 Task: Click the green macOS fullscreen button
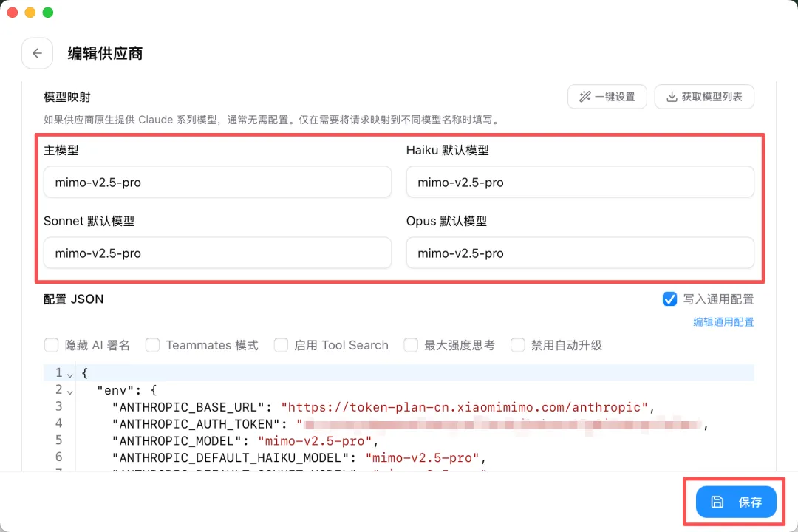(48, 13)
